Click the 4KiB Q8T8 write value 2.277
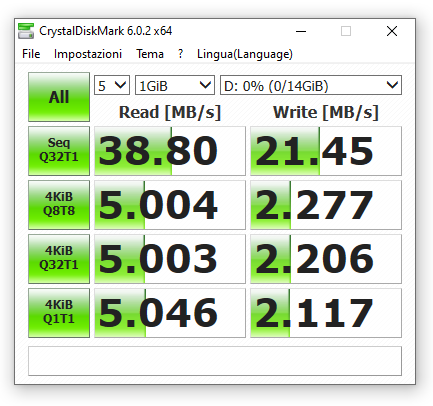 tap(326, 205)
